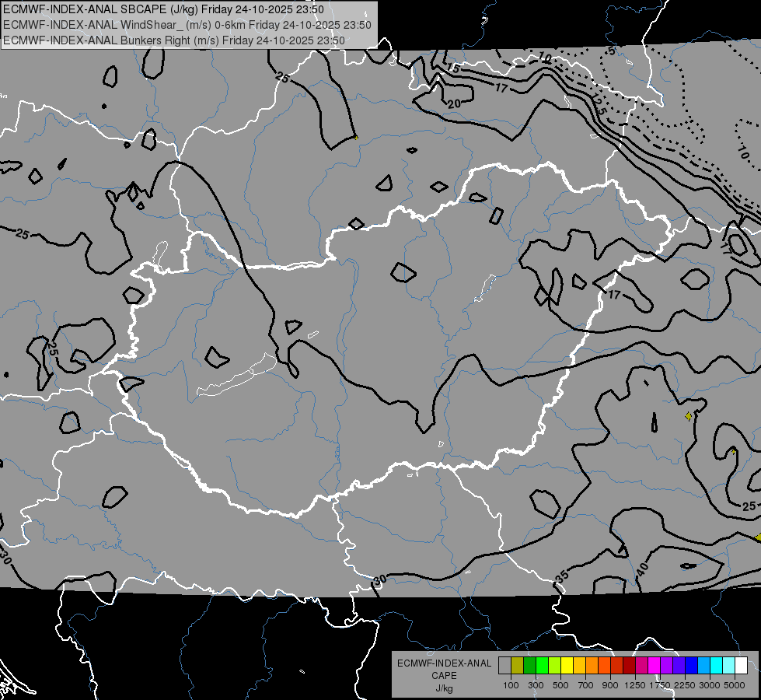Viewport: 761px width, 700px height.
Task: Select the cyan legend swatch
Action: 717,666
